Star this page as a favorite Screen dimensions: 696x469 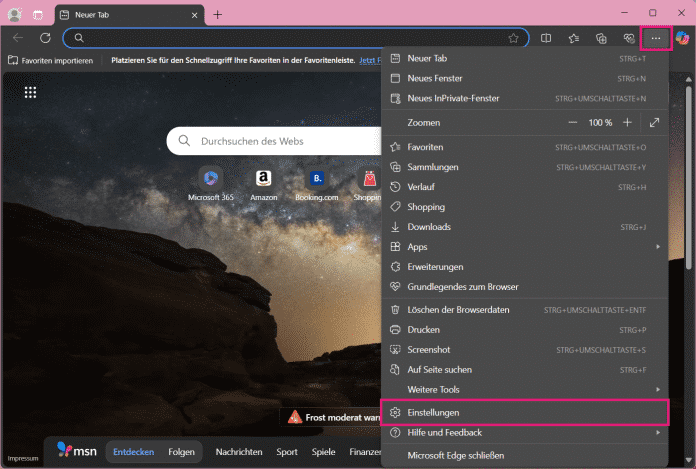(x=513, y=38)
